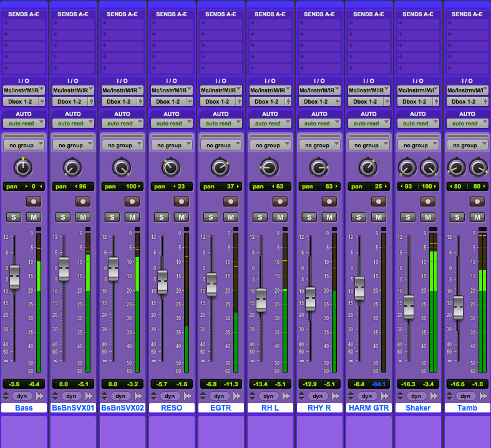The width and height of the screenshot is (491, 448).
Task: Click the BsBnSVX02 pan knob
Action: (x=122, y=168)
